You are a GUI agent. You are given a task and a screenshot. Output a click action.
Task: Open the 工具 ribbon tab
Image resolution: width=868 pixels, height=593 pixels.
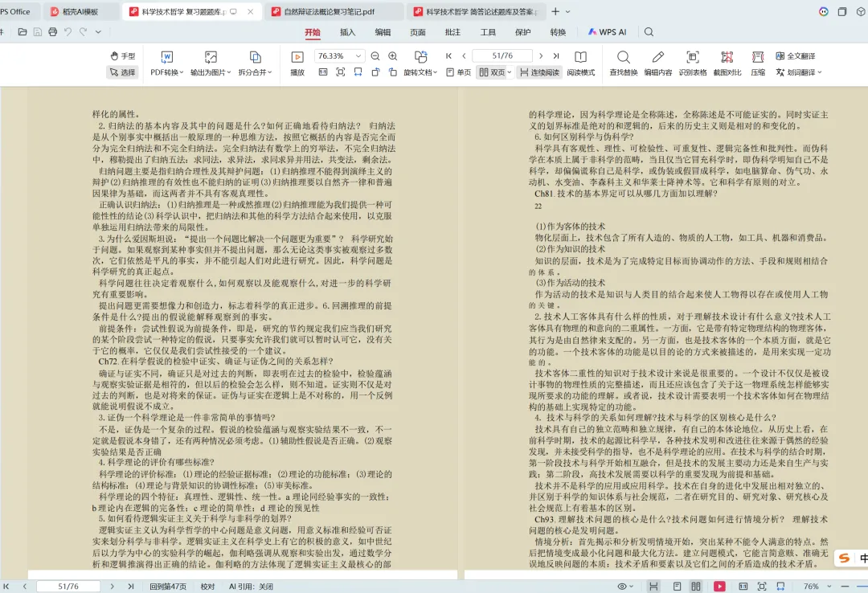[x=488, y=32]
